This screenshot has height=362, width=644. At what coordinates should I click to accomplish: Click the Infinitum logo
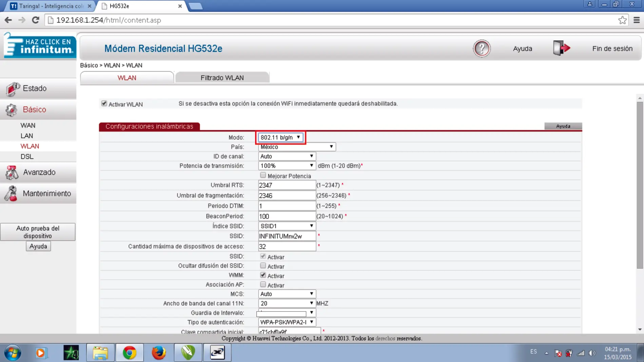pyautogui.click(x=40, y=46)
